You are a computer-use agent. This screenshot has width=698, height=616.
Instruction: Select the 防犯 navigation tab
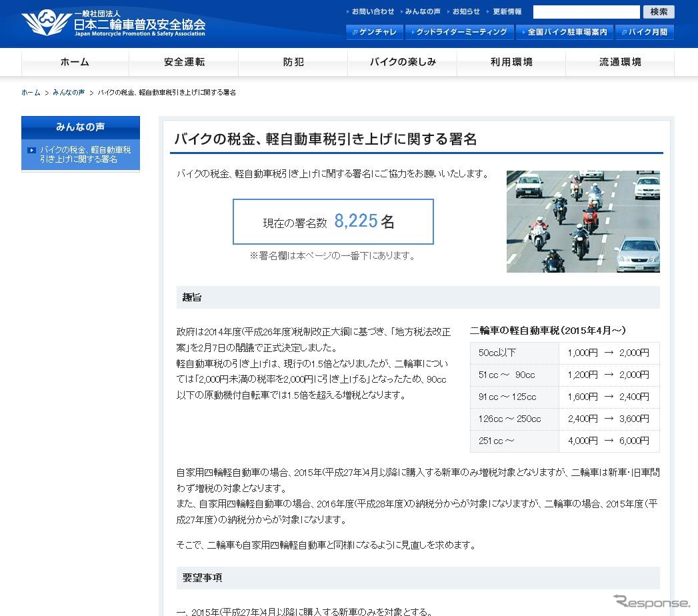[x=293, y=62]
